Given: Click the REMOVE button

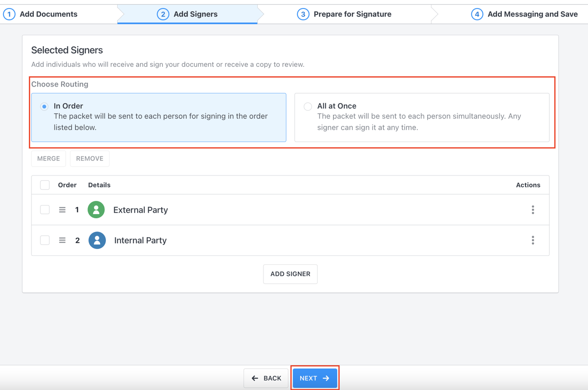Looking at the screenshot, I should pyautogui.click(x=90, y=159).
